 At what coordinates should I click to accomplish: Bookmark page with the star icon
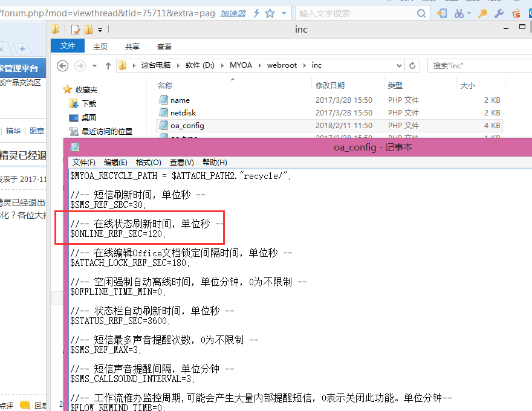(270, 13)
